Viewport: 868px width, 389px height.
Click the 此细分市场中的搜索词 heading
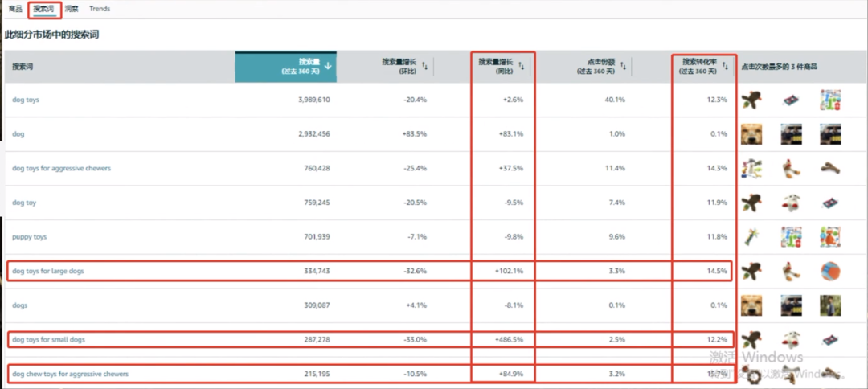tap(52, 35)
